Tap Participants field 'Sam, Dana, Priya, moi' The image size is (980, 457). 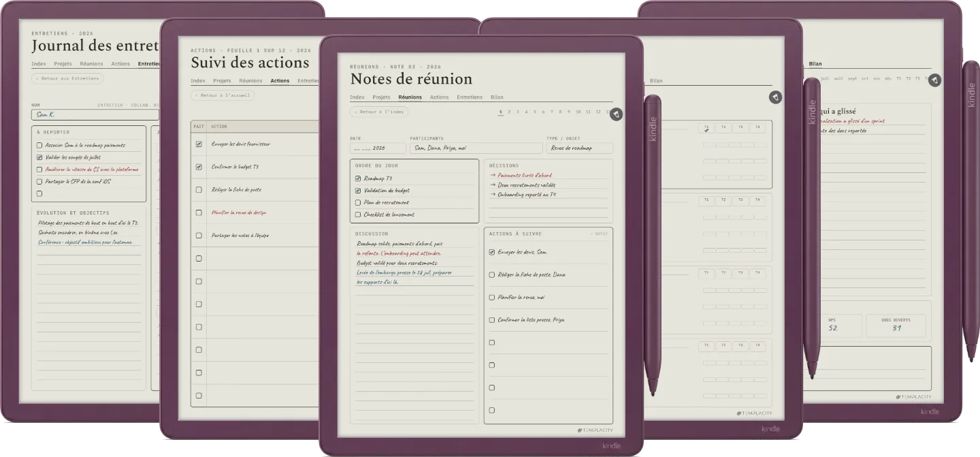[x=476, y=148]
